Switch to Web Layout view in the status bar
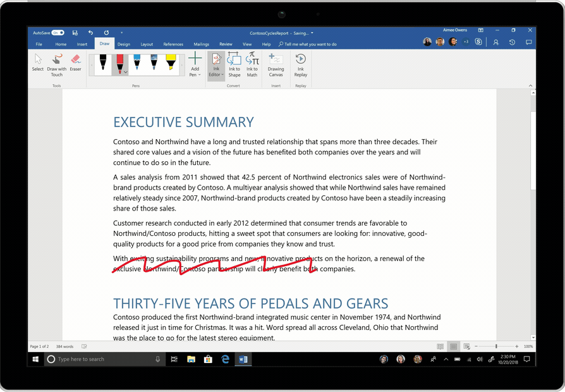Viewport: 565px width, 392px height. (x=466, y=346)
